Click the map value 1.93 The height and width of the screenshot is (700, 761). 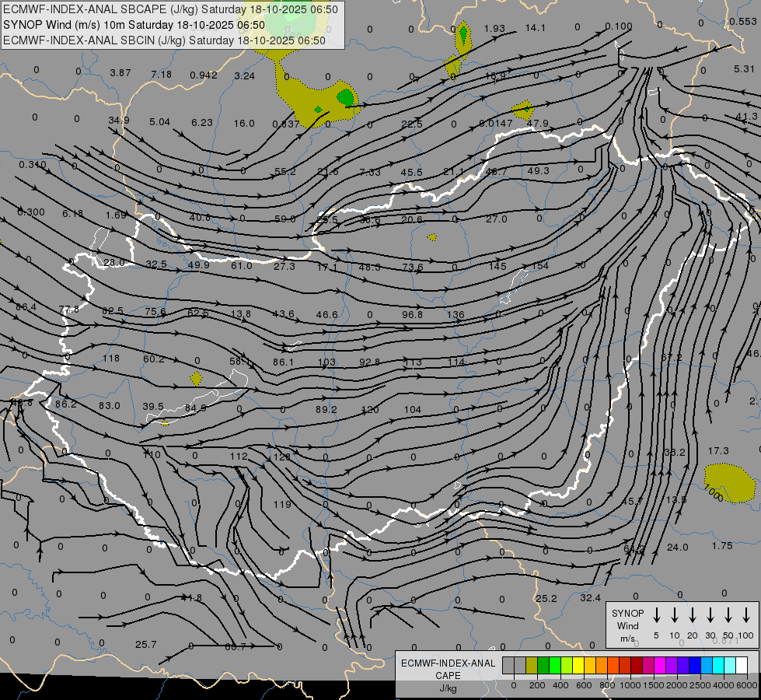tap(494, 29)
